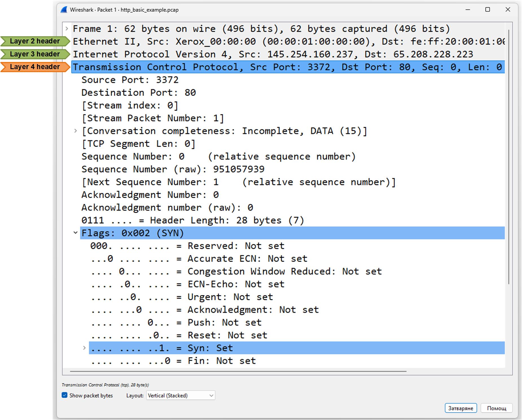Viewport: 522px width, 420px height.
Task: Click the vertical scrollbar of packet details
Action: click(x=509, y=155)
